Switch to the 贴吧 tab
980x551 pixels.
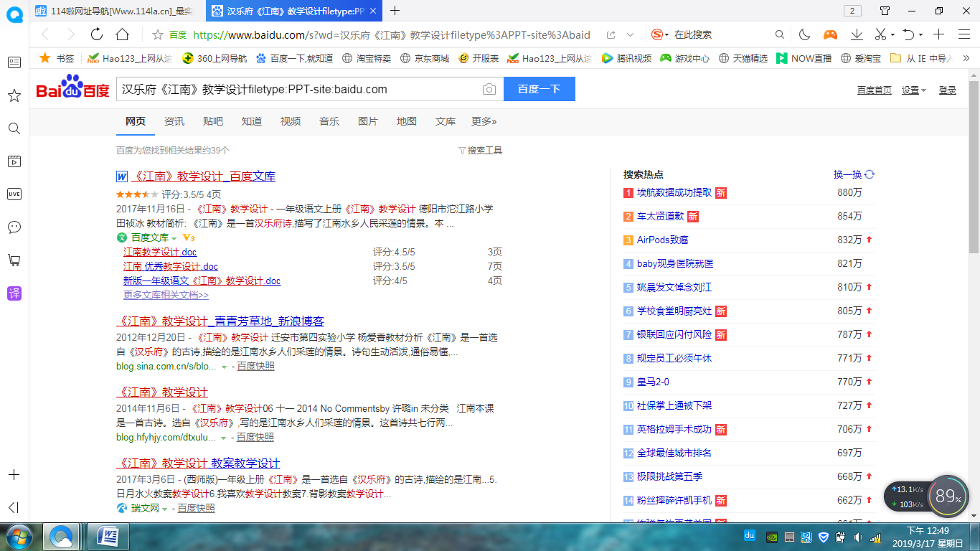(213, 121)
